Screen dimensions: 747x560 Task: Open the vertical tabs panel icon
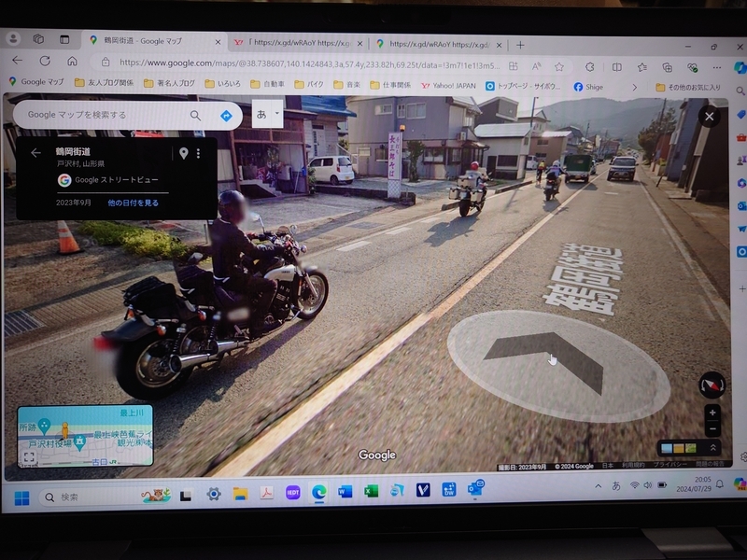point(64,39)
